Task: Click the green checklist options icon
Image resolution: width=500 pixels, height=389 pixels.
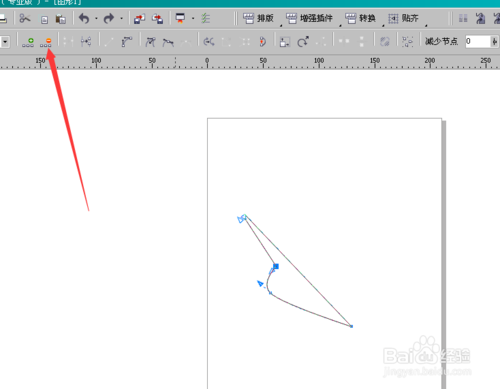Action: tap(206, 18)
